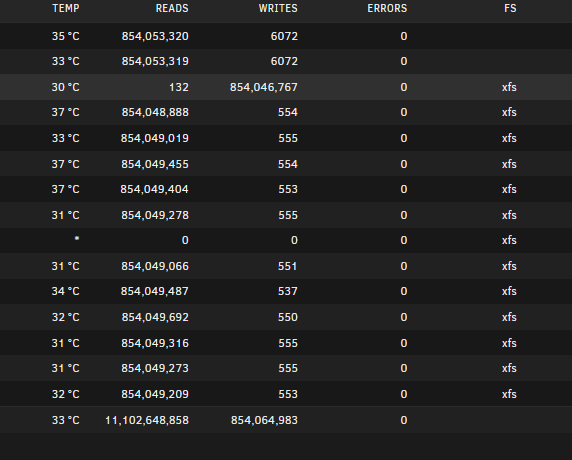Select the reads value 854,048,888
Viewport: 572px width, 460px height.
pos(155,112)
